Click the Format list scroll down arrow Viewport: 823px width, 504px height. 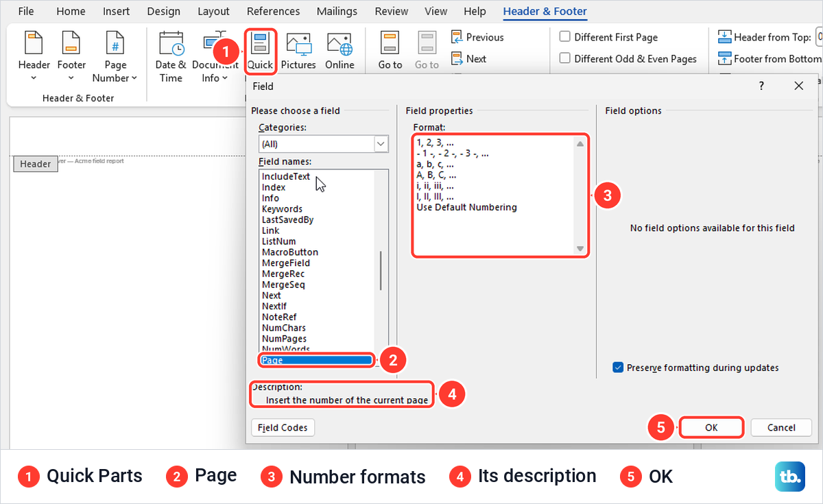[580, 249]
